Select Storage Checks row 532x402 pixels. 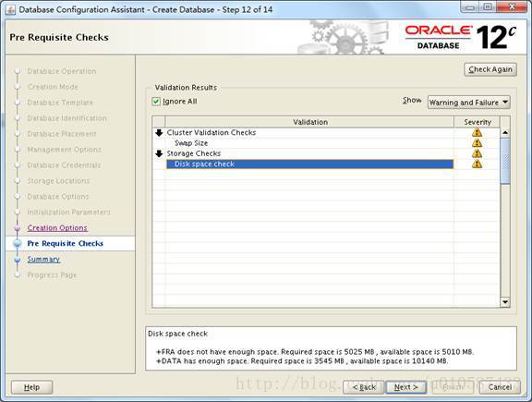[x=309, y=153]
